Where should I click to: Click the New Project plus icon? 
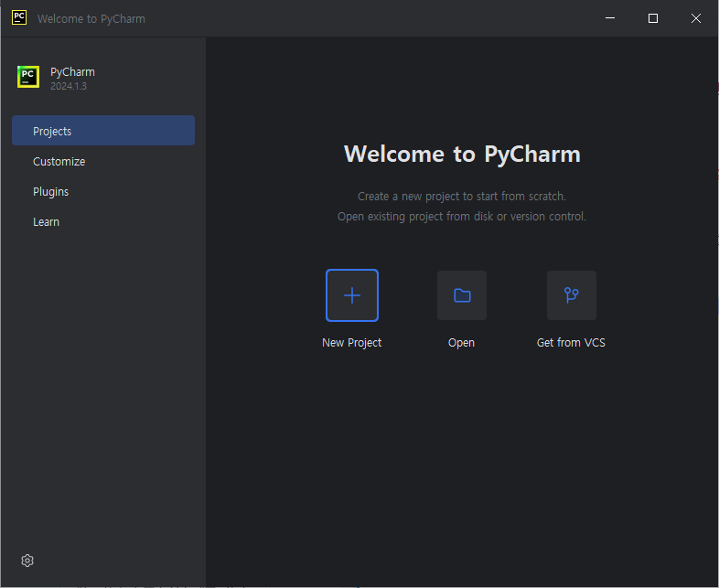351,295
